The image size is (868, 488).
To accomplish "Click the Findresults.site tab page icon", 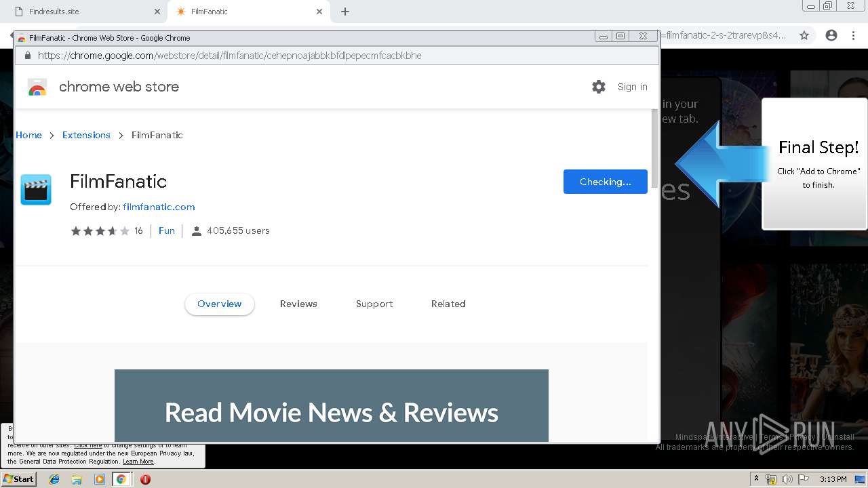I will click(18, 12).
